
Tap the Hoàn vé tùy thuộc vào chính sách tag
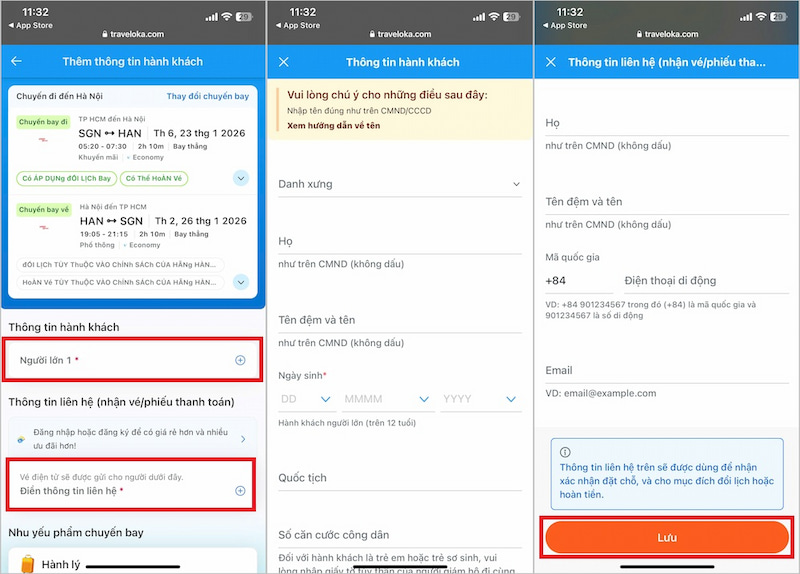120,282
